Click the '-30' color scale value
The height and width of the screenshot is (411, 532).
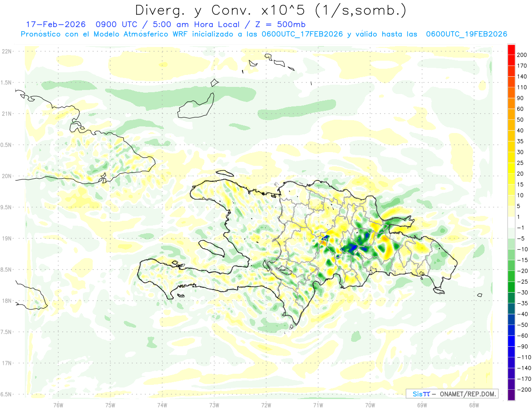pyautogui.click(x=523, y=292)
